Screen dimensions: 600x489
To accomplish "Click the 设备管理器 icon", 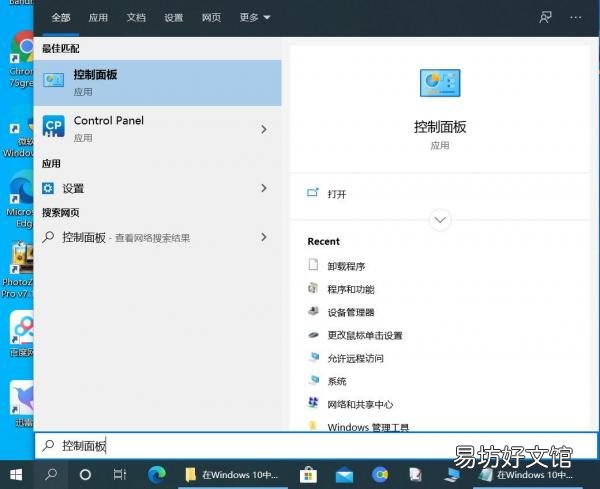I will point(313,311).
